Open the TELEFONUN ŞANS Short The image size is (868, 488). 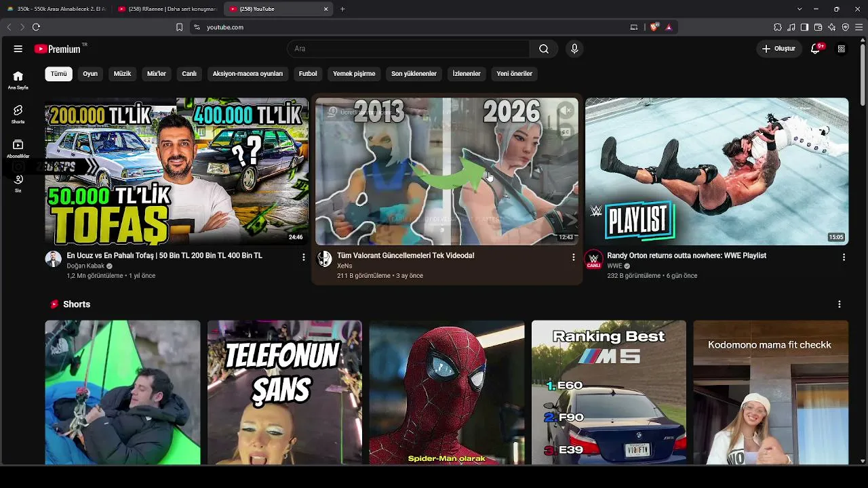point(285,392)
